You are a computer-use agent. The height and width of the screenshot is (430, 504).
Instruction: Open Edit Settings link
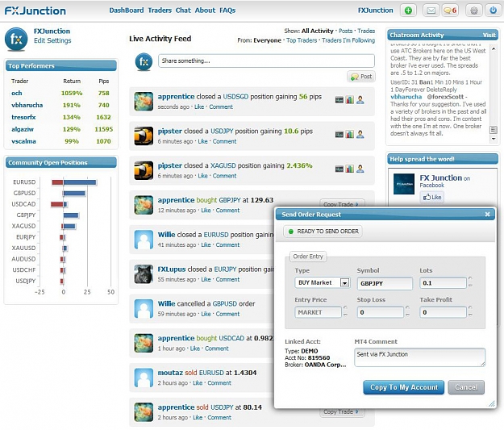[x=52, y=40]
